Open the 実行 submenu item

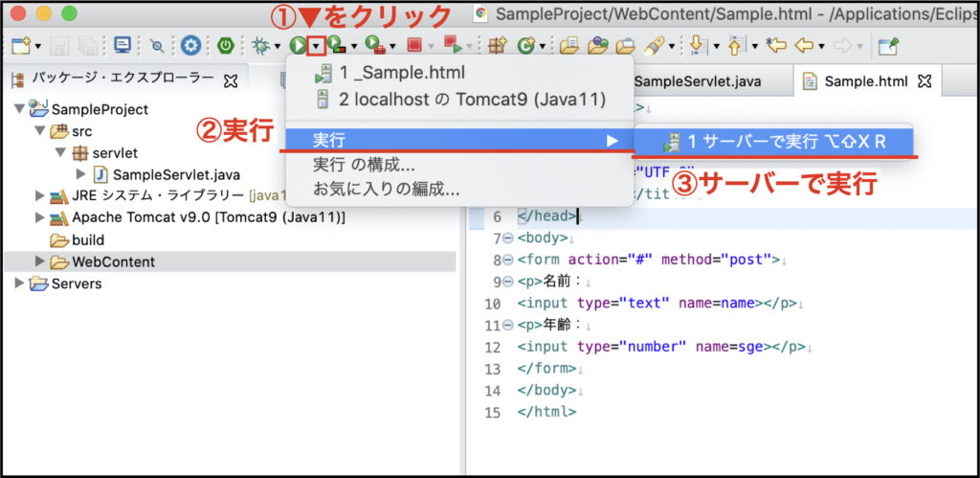pyautogui.click(x=460, y=140)
